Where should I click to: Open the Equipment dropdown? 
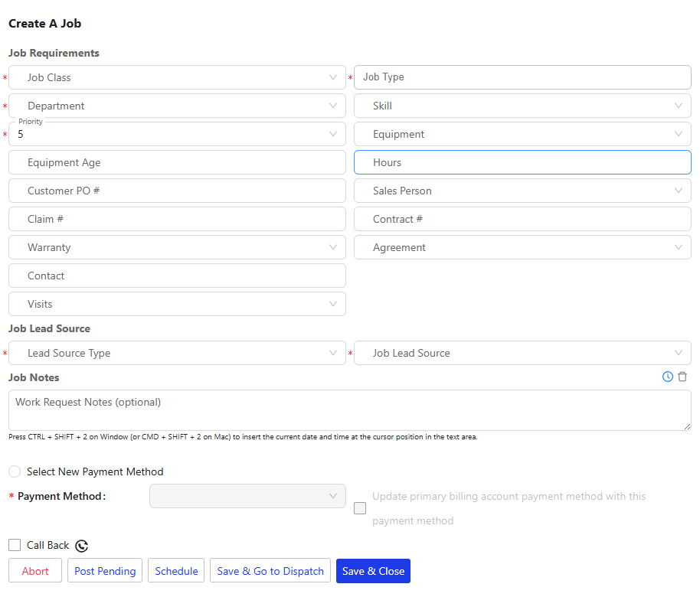[x=522, y=134]
